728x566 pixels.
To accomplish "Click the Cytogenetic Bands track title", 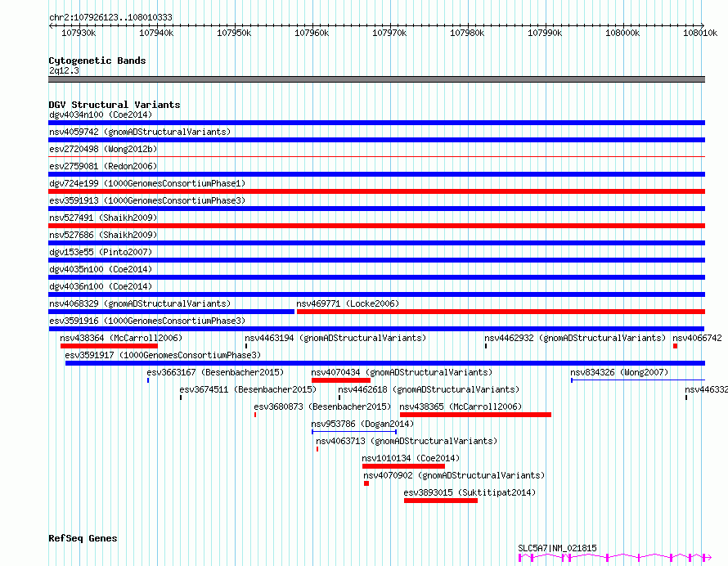I will (97, 61).
